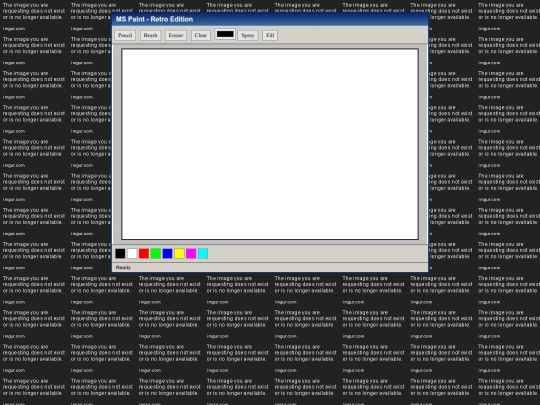This screenshot has height=405, width=540.
Task: Choose the green palette swatch
Action: tap(156, 253)
